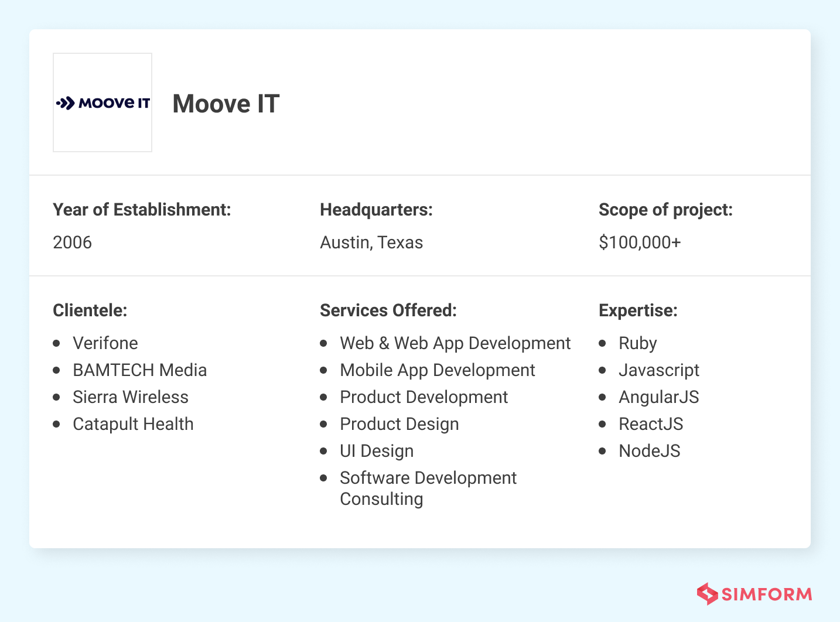Select Mobile App Development service
The width and height of the screenshot is (840, 622).
438,370
